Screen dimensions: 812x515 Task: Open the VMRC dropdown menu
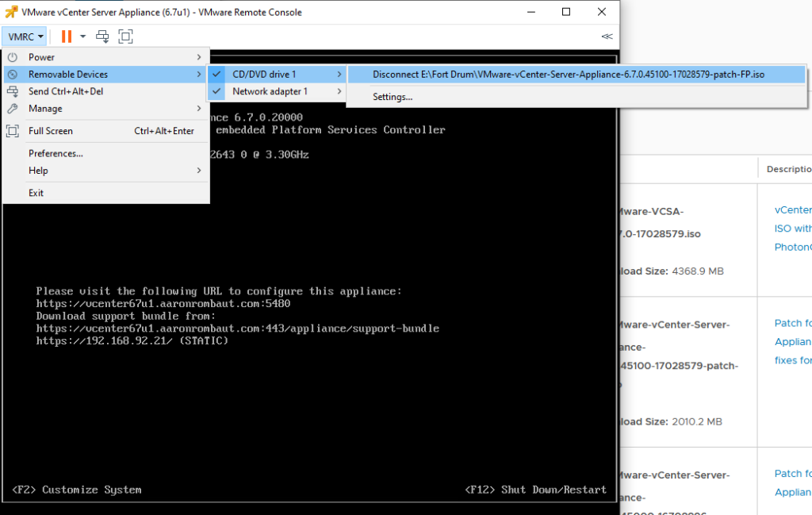coord(25,37)
